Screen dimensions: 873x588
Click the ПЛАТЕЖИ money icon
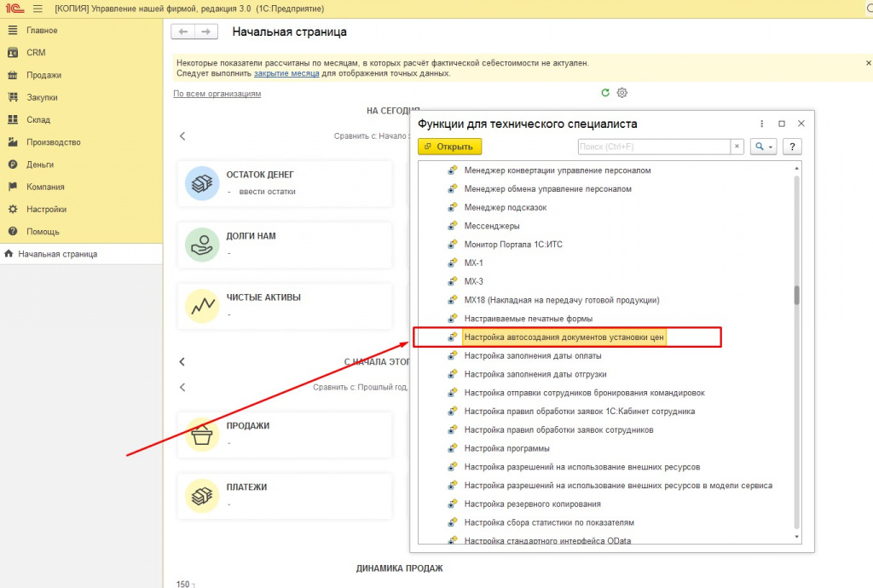(201, 496)
